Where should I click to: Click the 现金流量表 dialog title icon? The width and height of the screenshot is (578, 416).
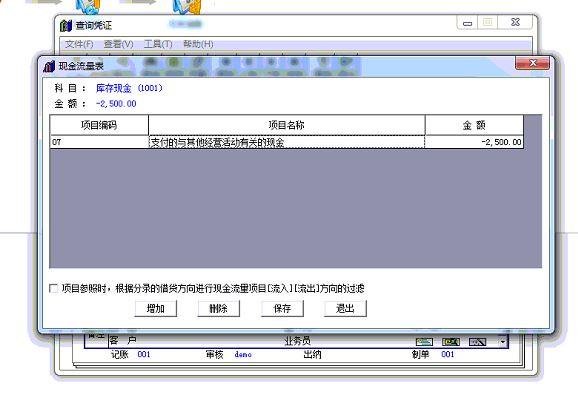[49, 66]
